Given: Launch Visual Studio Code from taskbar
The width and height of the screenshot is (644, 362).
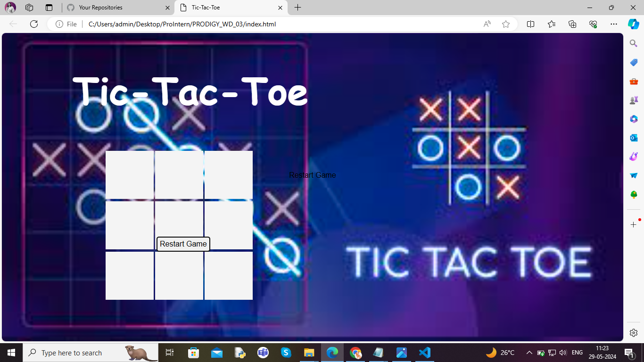Looking at the screenshot, I should pyautogui.click(x=424, y=353).
